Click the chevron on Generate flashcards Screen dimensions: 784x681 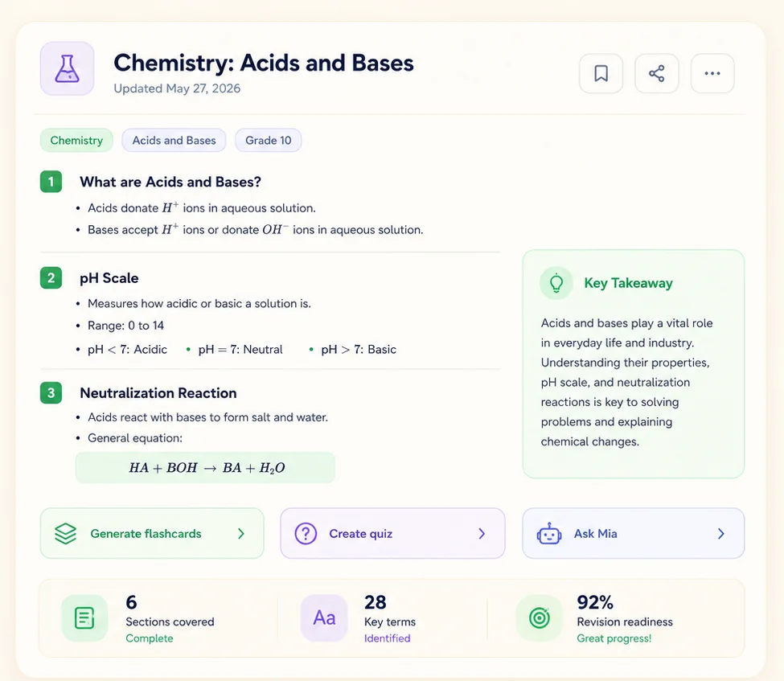coord(241,534)
